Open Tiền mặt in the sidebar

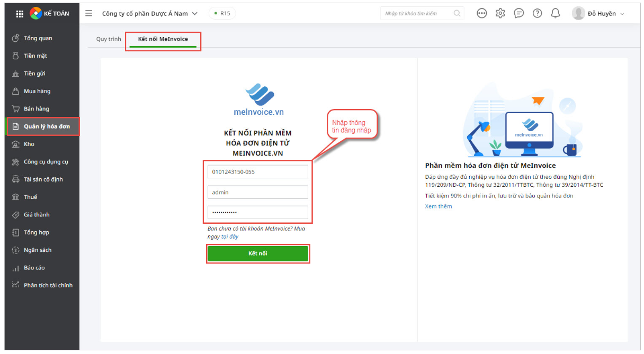[x=42, y=56]
